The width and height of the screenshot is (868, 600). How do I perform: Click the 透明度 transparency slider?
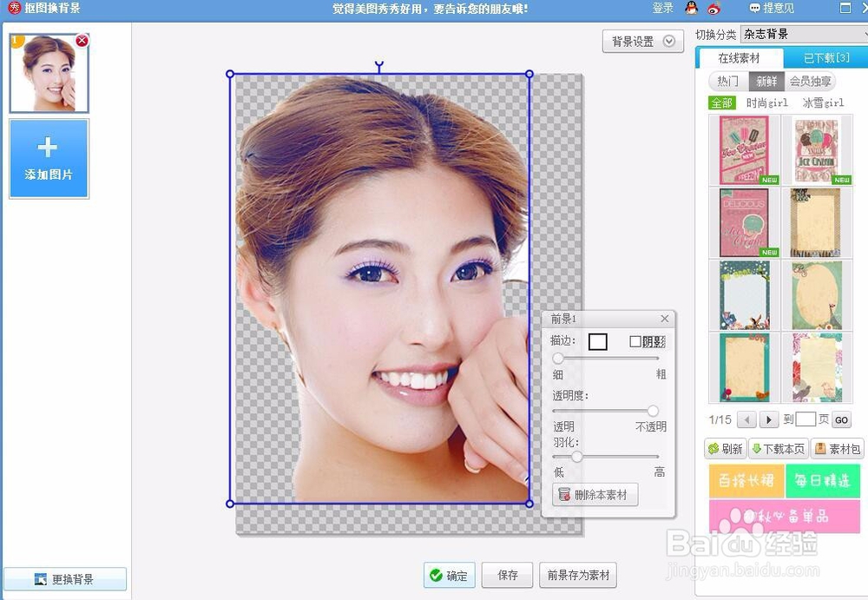click(653, 412)
